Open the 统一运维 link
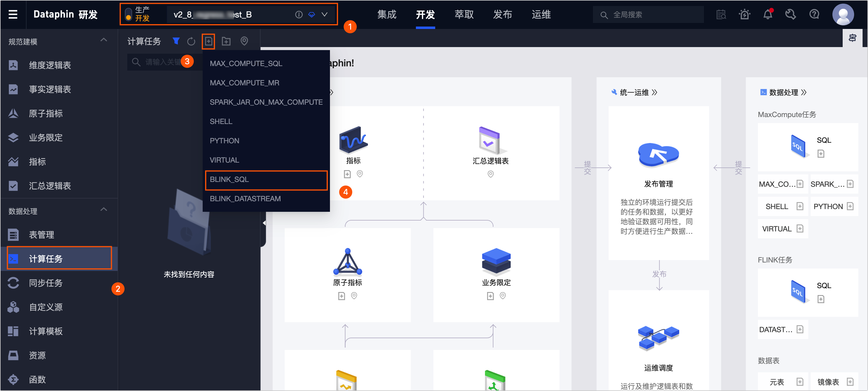Viewport: 868px width, 391px height. click(x=635, y=92)
